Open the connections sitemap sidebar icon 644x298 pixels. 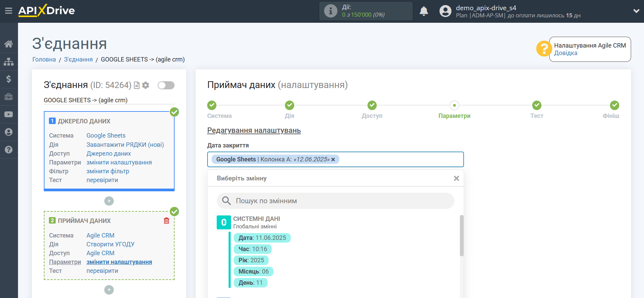(x=9, y=62)
